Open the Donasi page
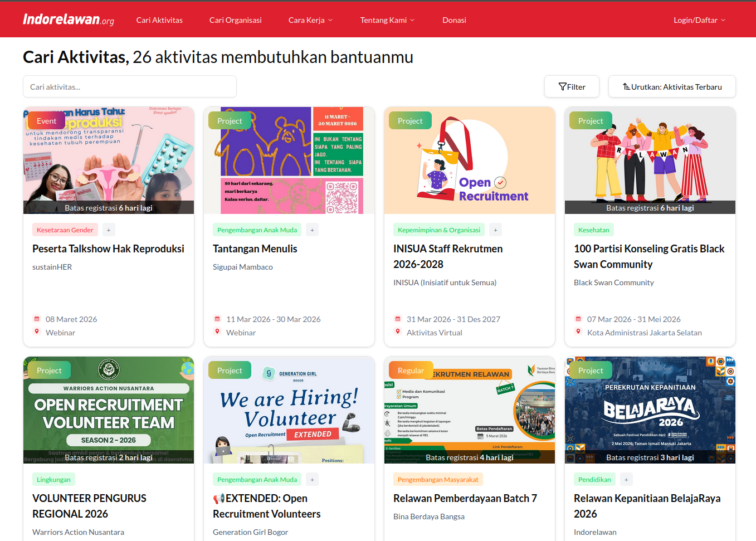756x541 pixels. click(x=454, y=20)
